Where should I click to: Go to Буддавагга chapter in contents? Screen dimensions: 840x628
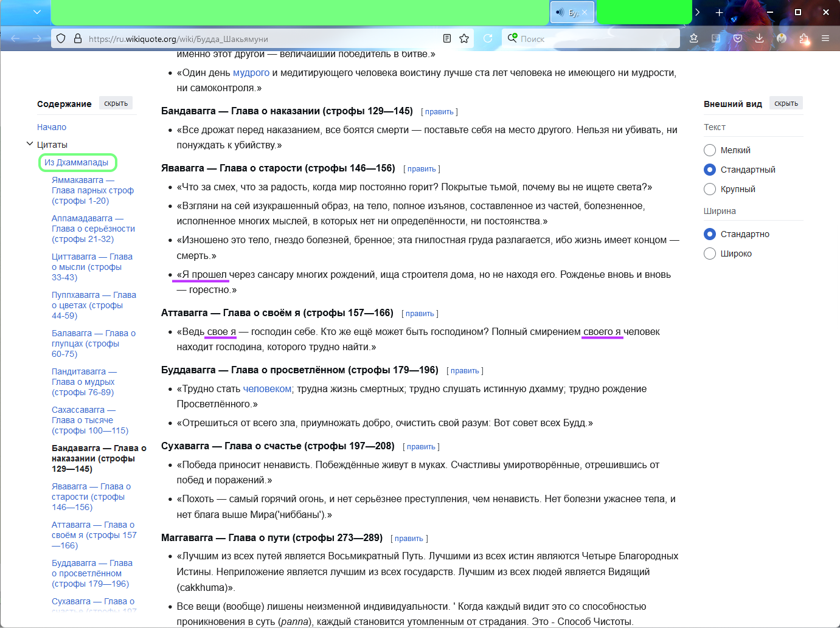[92, 573]
